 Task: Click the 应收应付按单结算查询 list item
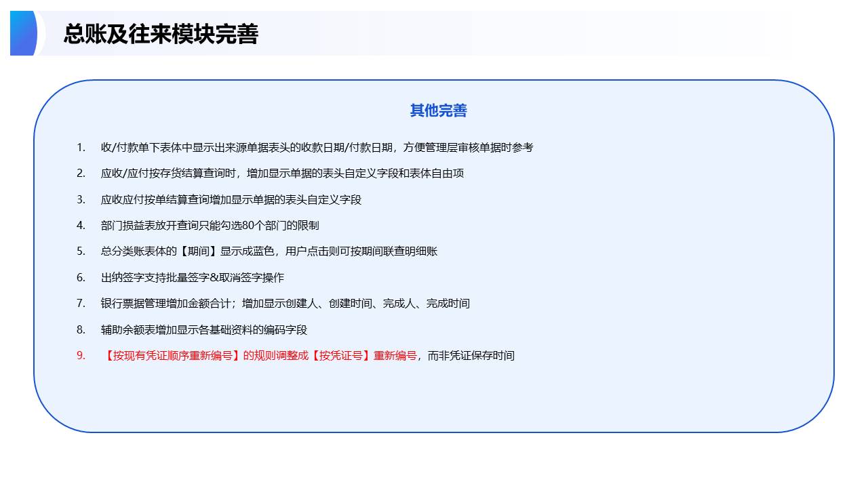[x=231, y=199]
